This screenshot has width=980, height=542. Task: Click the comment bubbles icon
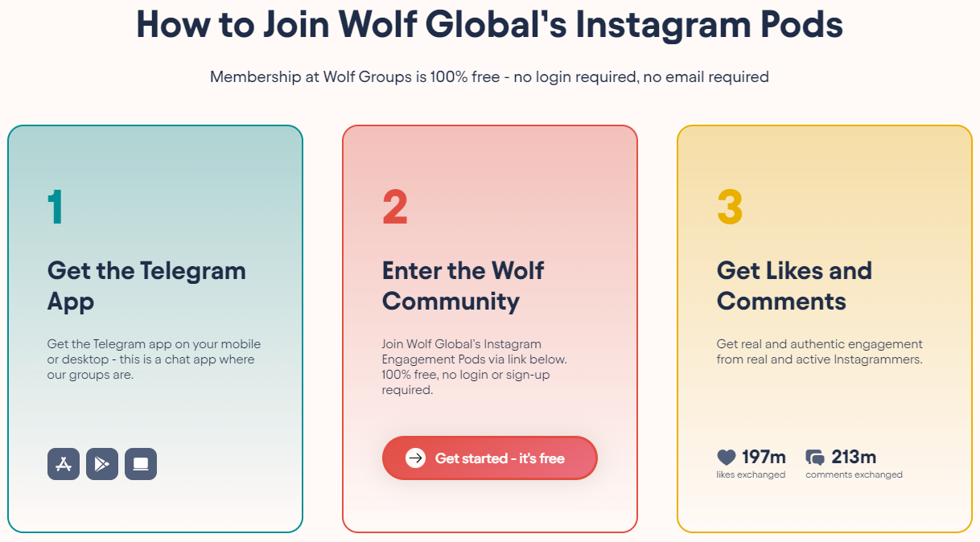(x=815, y=458)
